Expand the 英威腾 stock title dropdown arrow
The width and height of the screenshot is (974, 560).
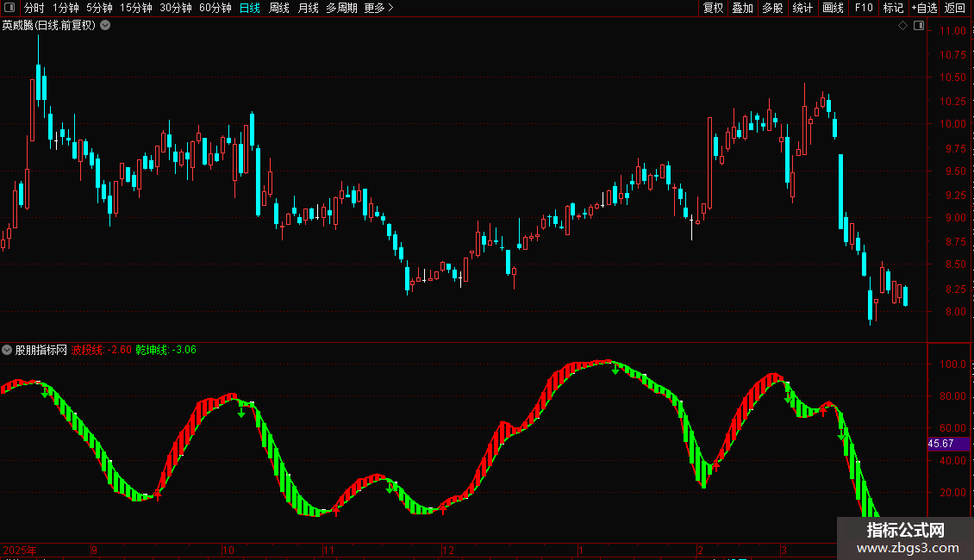tap(106, 26)
